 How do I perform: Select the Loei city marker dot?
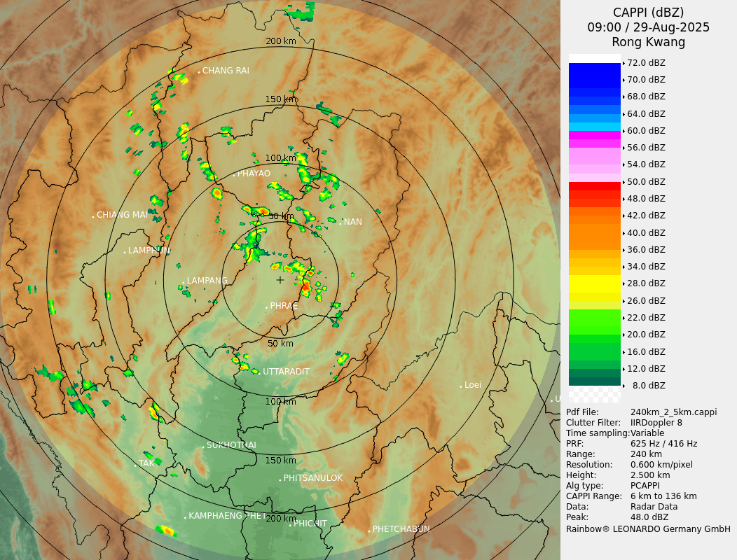point(461,386)
